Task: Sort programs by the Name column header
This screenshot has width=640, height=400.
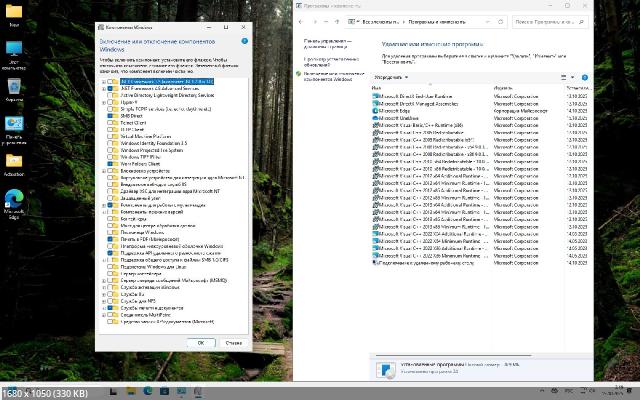Action: point(376,87)
